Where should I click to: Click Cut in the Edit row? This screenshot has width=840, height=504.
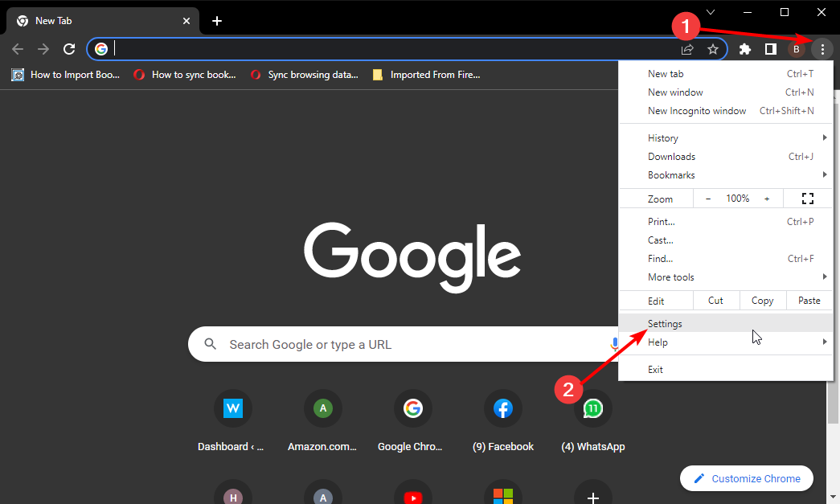pyautogui.click(x=715, y=301)
